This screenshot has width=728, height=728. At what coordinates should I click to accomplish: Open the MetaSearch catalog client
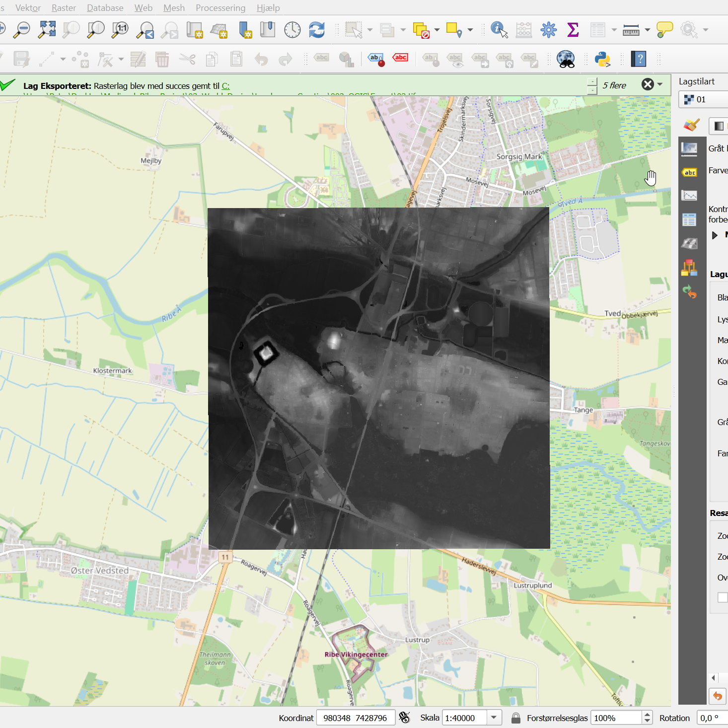tap(566, 59)
